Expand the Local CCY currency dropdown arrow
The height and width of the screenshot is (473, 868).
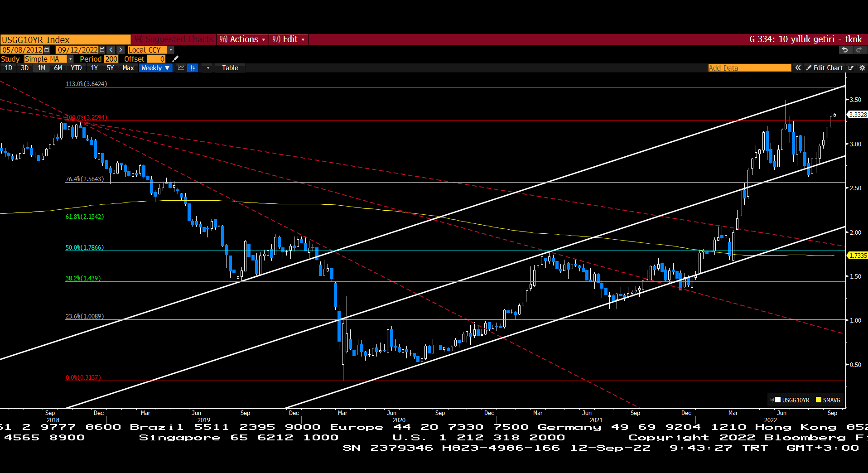(x=171, y=50)
